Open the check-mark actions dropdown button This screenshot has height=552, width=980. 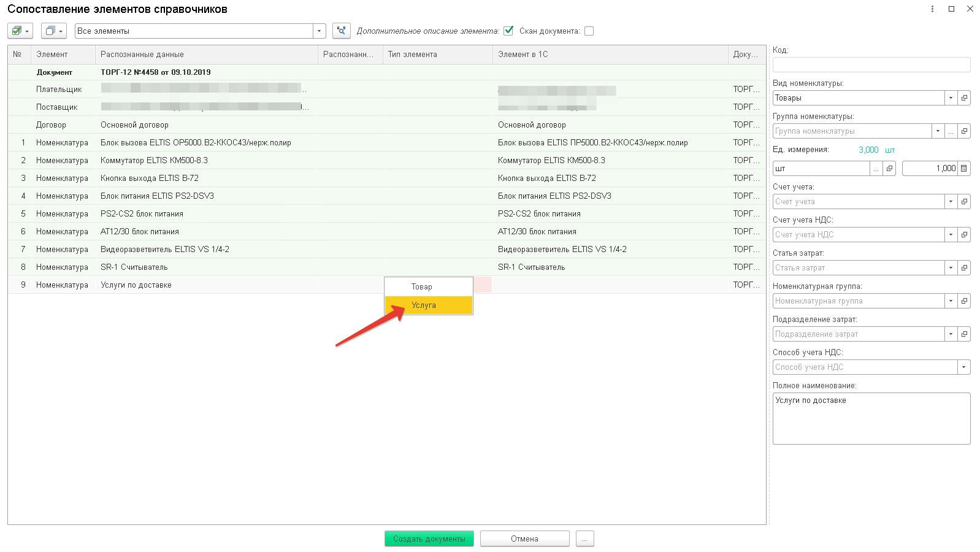click(x=20, y=31)
